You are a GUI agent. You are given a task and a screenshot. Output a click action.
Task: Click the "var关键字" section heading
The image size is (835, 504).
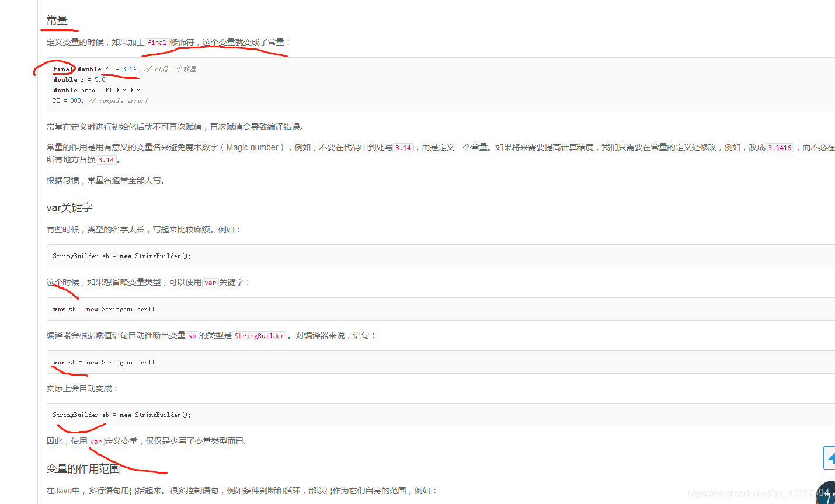(x=69, y=208)
